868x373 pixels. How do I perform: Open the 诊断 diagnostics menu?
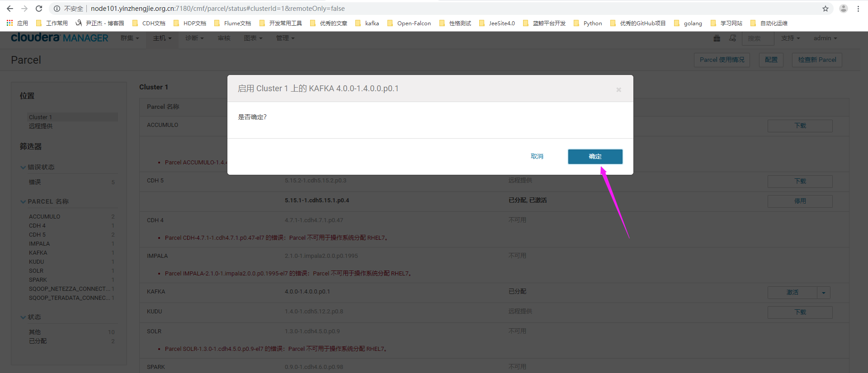[194, 38]
